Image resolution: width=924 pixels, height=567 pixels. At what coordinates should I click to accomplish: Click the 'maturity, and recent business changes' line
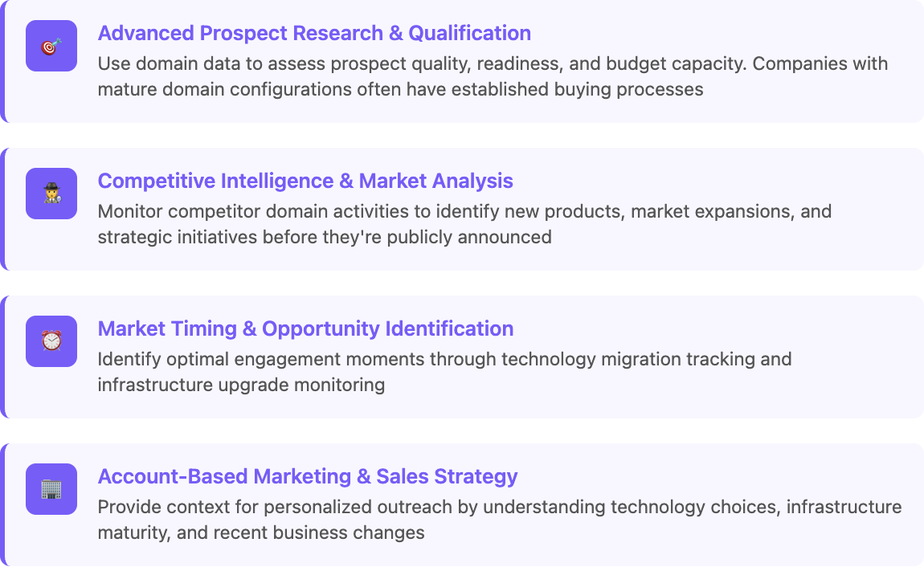point(261,532)
